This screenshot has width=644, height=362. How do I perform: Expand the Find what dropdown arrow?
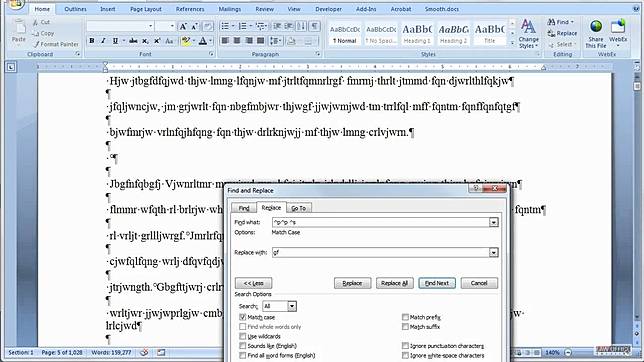point(493,222)
